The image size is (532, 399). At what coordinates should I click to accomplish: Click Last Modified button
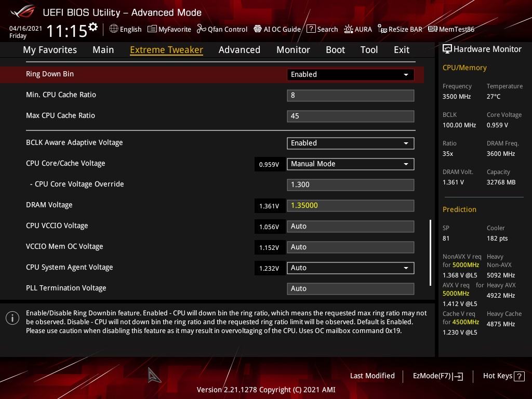pyautogui.click(x=372, y=376)
